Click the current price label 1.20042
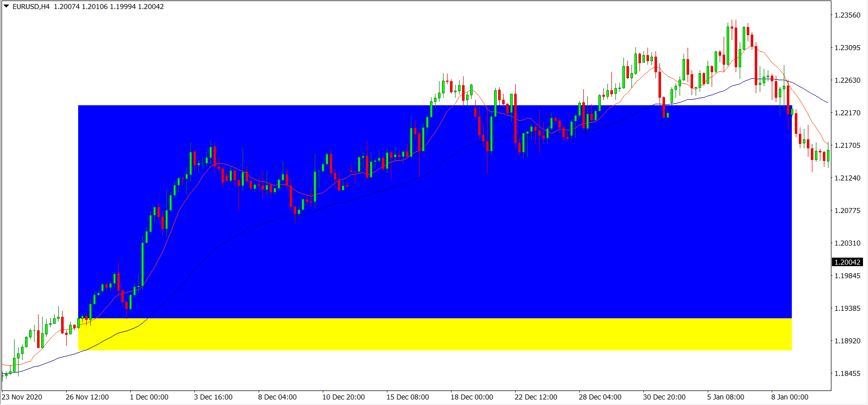868x405 pixels. [847, 262]
